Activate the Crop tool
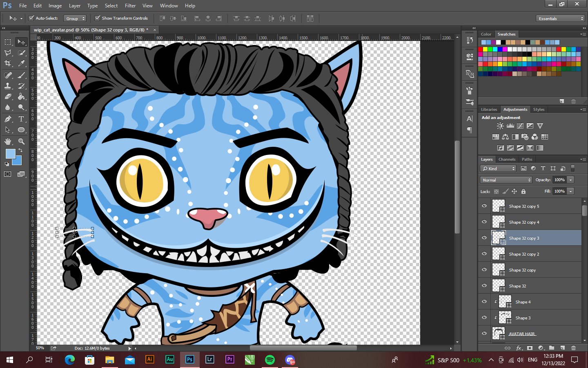The height and width of the screenshot is (368, 588). pos(8,63)
